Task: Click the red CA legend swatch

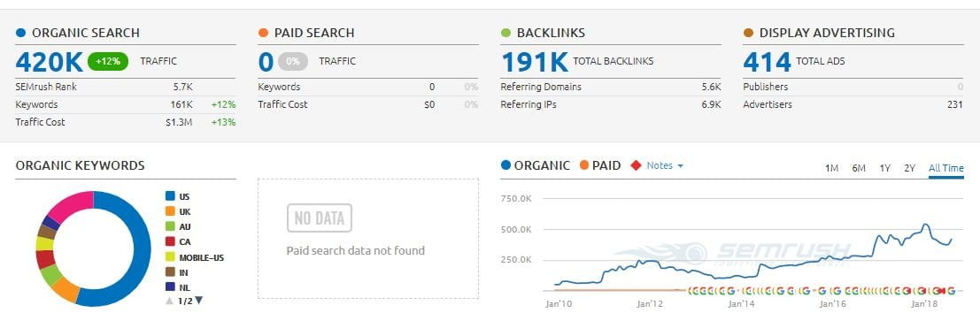Action: [x=170, y=241]
